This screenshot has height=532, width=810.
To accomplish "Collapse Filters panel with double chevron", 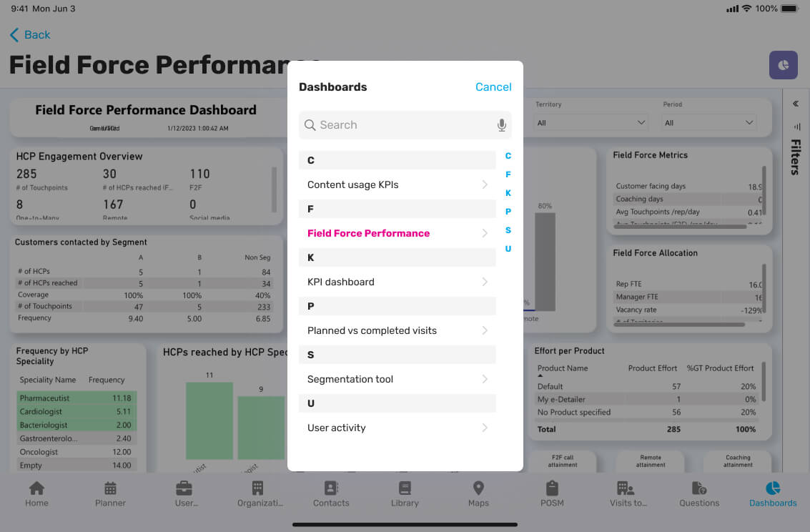I will click(796, 104).
